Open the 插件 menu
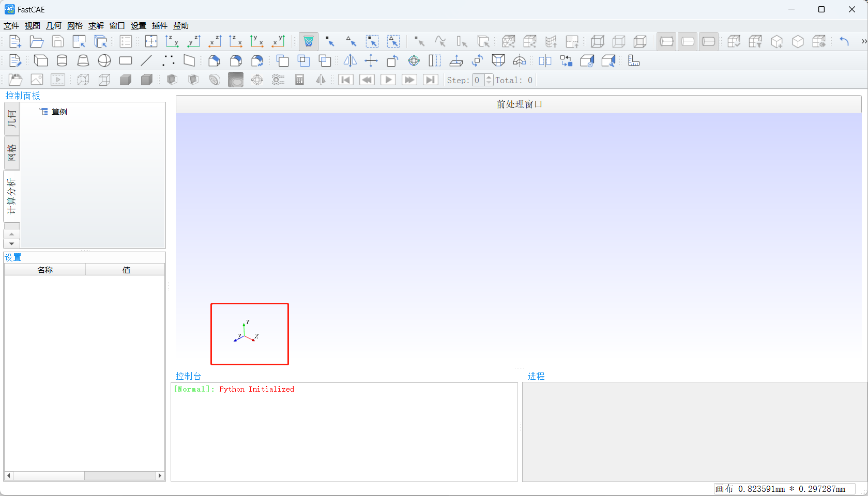 pos(160,26)
